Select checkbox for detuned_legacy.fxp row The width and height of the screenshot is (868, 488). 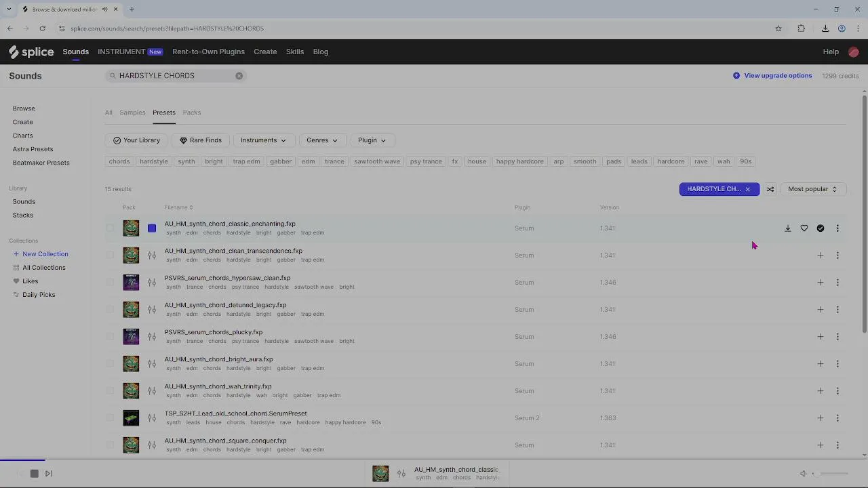point(110,310)
